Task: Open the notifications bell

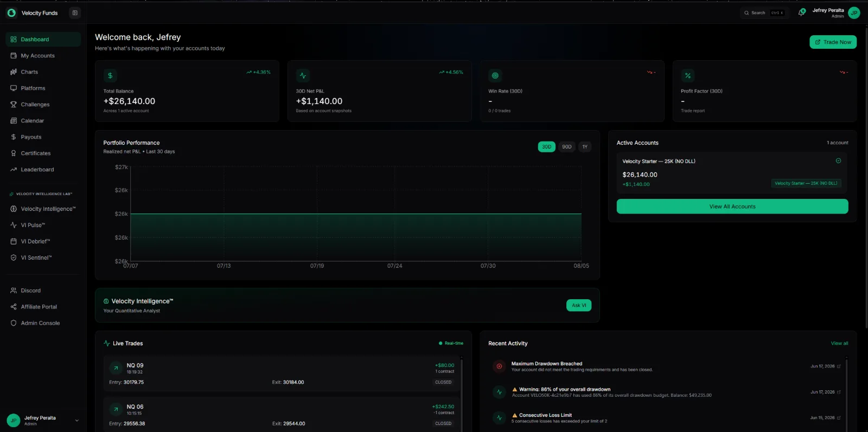Action: point(801,12)
